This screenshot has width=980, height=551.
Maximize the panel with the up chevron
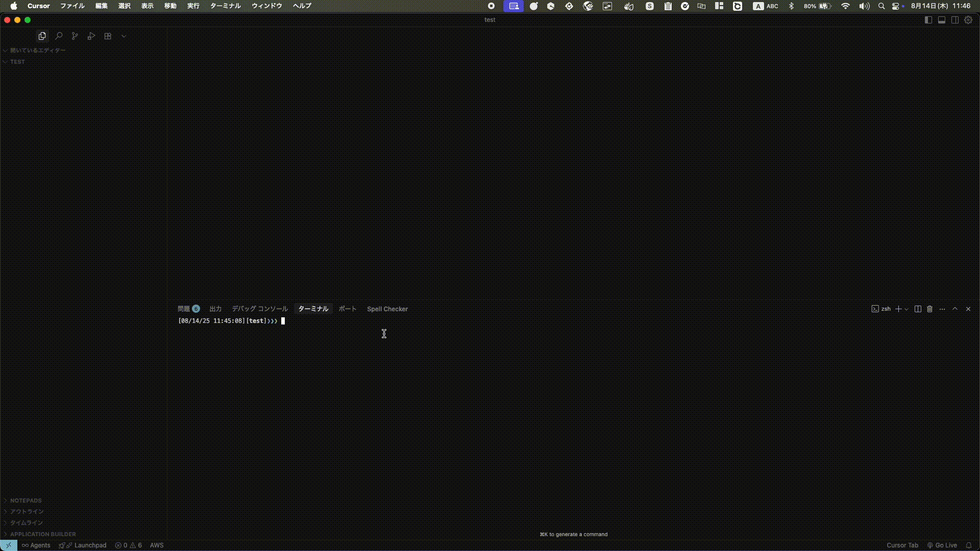pyautogui.click(x=955, y=309)
